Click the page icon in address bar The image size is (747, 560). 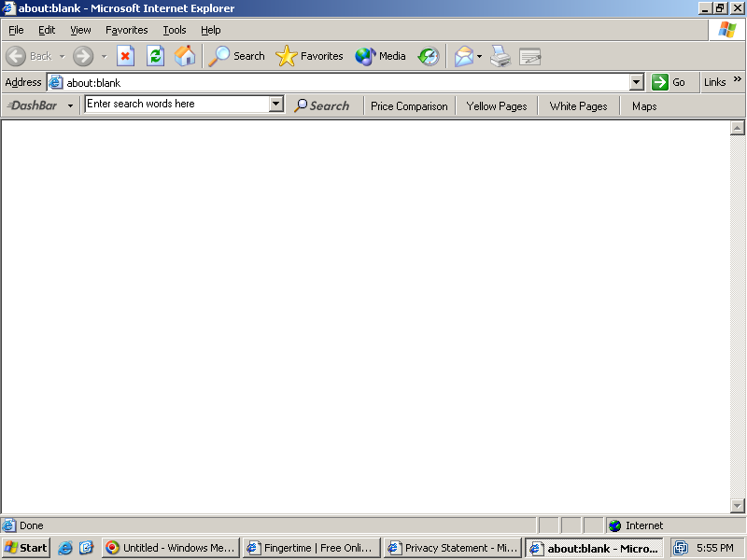[56, 82]
